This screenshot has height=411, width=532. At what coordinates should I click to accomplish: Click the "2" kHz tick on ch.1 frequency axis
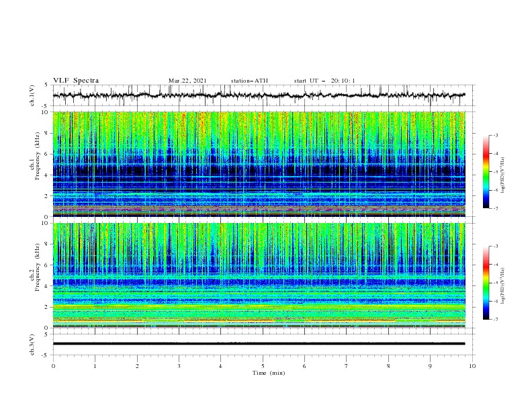tap(47, 195)
